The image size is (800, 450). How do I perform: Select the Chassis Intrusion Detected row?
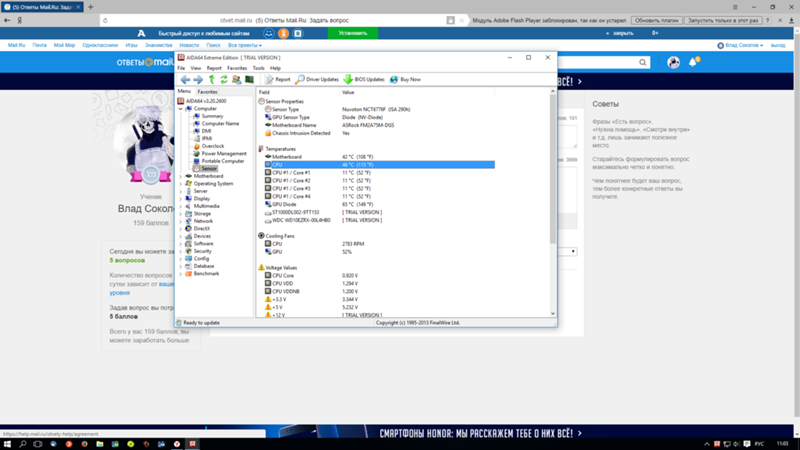(x=376, y=133)
